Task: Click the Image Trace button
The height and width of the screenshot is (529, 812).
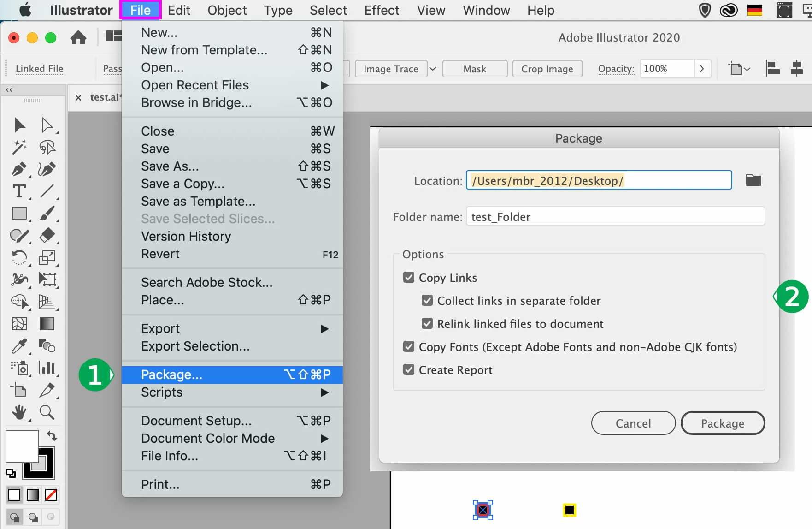Action: pyautogui.click(x=391, y=69)
